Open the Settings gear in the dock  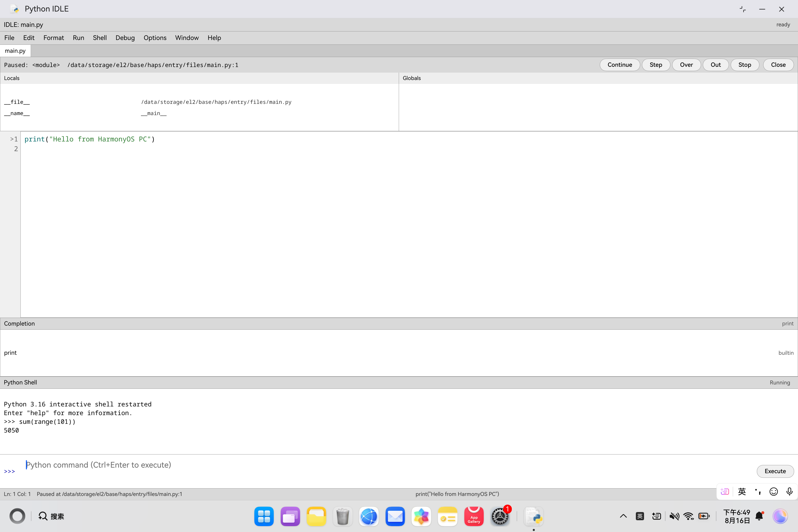tap(500, 516)
